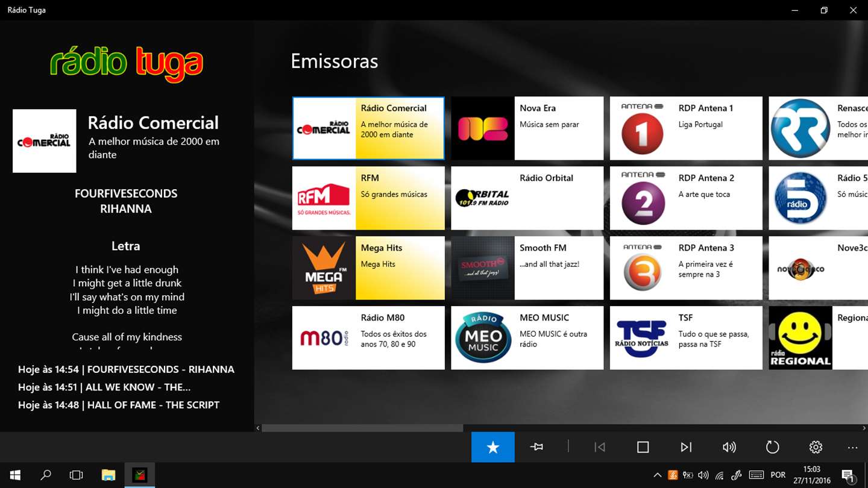Select the MEO MUSIC station tile
Screen dimensions: 868x488
coord(527,338)
